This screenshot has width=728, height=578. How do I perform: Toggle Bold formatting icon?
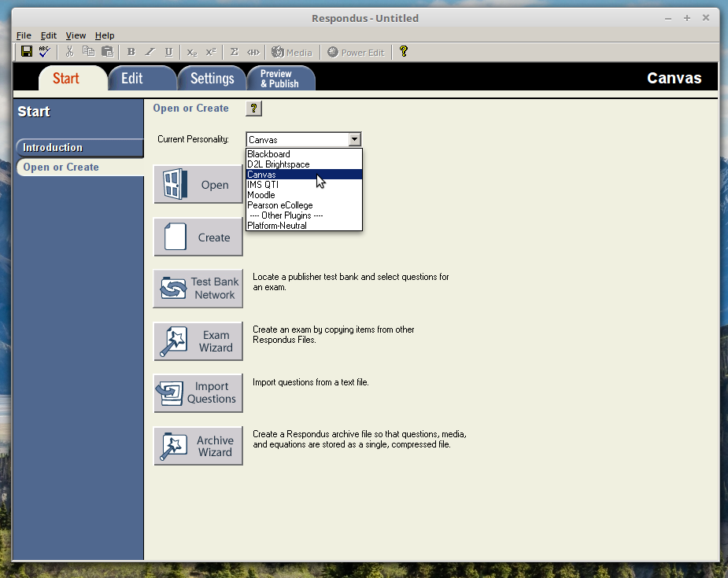coord(131,52)
